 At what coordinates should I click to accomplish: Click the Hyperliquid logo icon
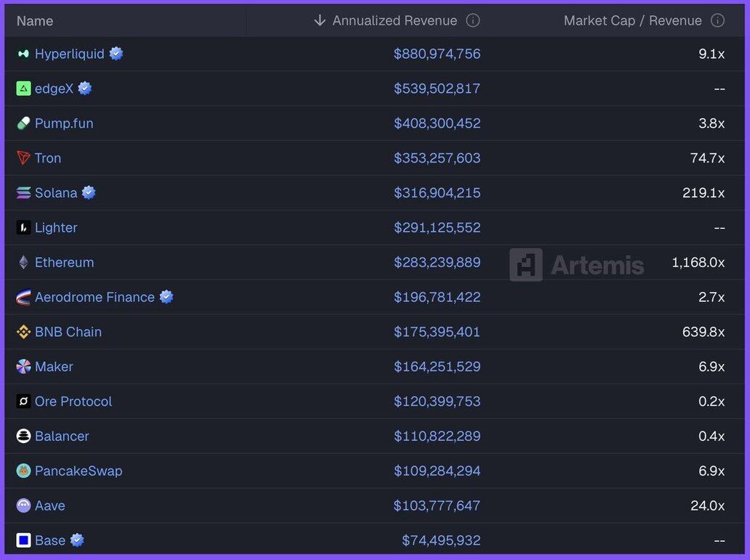click(23, 54)
